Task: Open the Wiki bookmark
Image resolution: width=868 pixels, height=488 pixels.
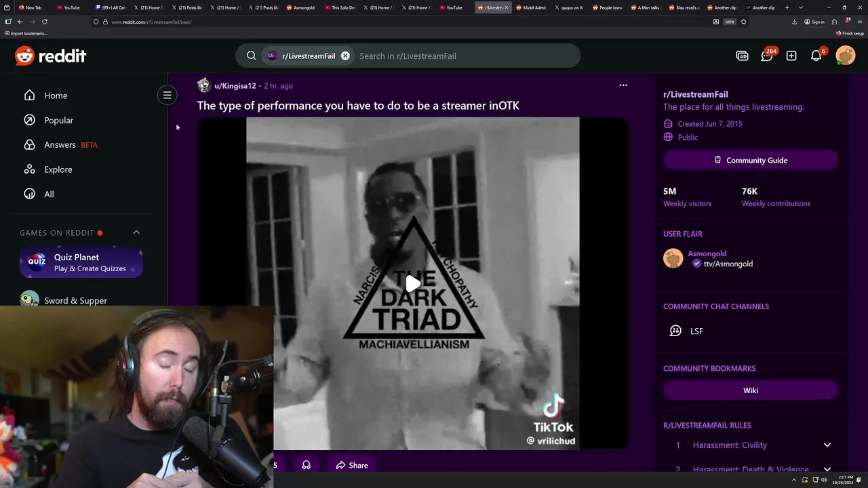Action: pos(751,390)
